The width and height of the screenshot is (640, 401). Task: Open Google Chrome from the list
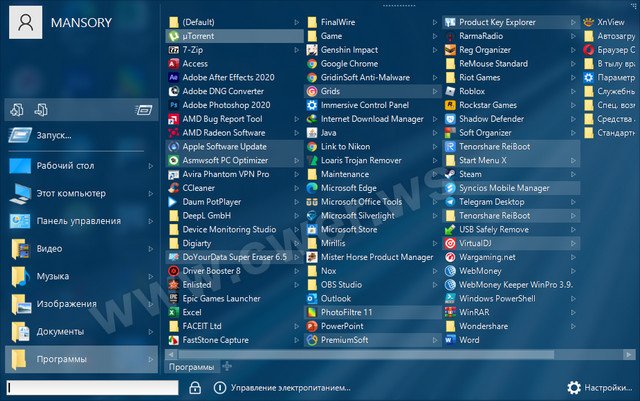coord(349,63)
